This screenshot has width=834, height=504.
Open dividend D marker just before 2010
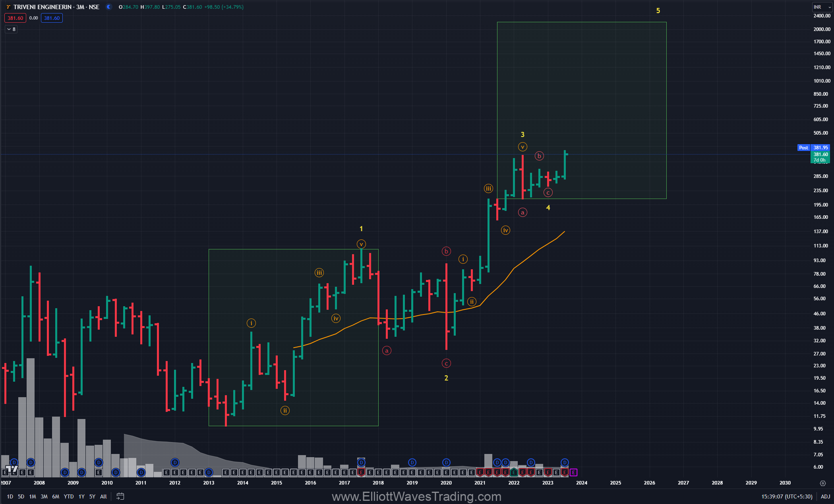click(x=99, y=462)
